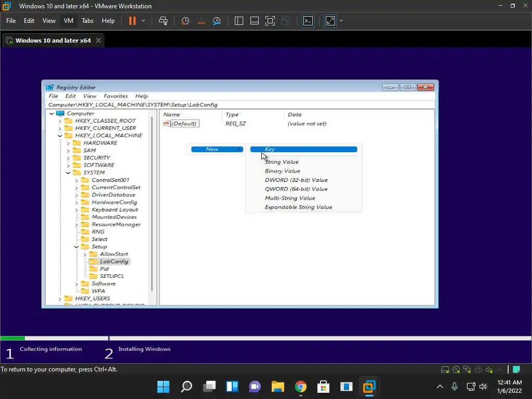Click VMware hard disk status icon
Image resolution: width=532 pixels, height=399 pixels.
click(x=445, y=369)
